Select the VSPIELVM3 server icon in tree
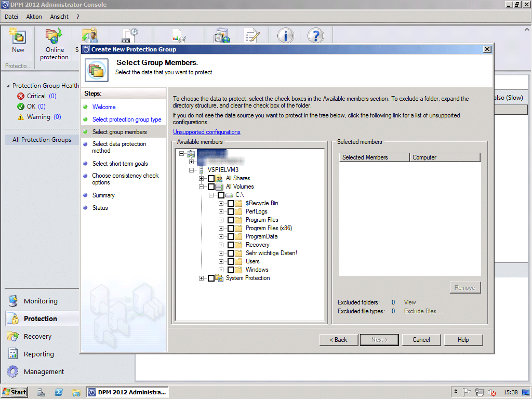532x399 pixels. pyautogui.click(x=201, y=170)
